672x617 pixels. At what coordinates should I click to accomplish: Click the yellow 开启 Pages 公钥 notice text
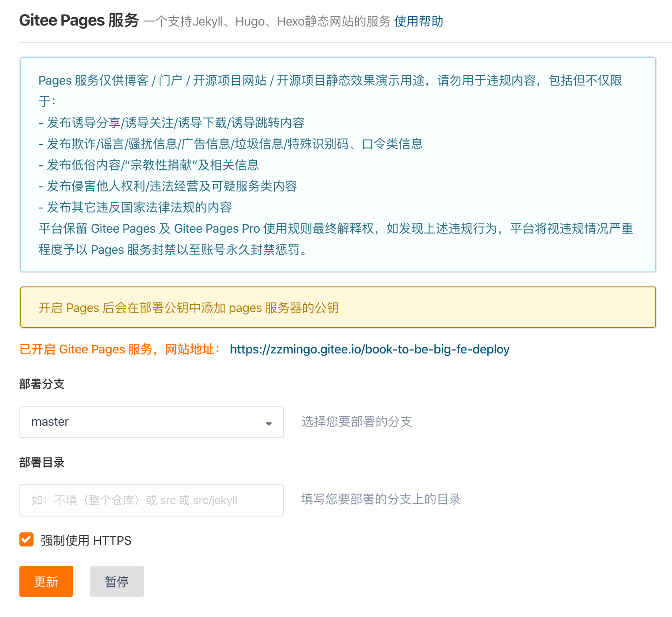point(189,308)
